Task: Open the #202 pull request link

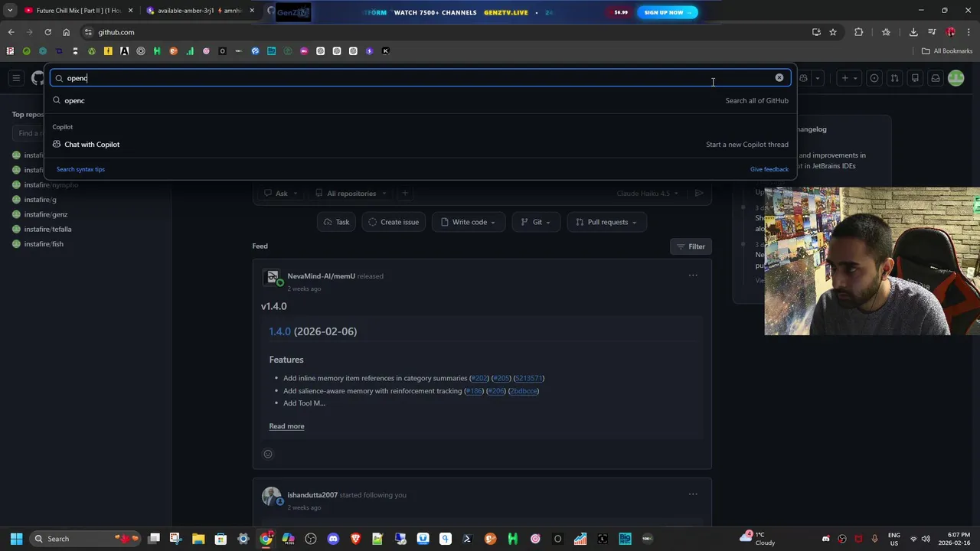Action: click(x=479, y=378)
